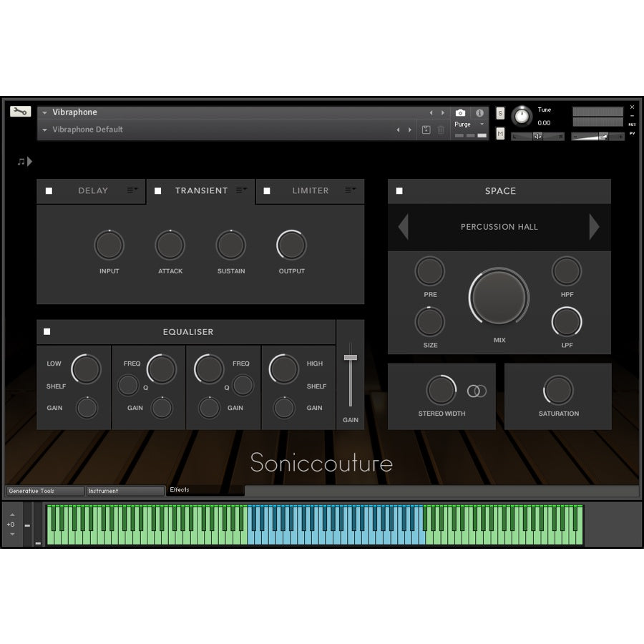Switch to the Generative Tools tab
Image resolution: width=644 pixels, height=644 pixels.
click(43, 490)
